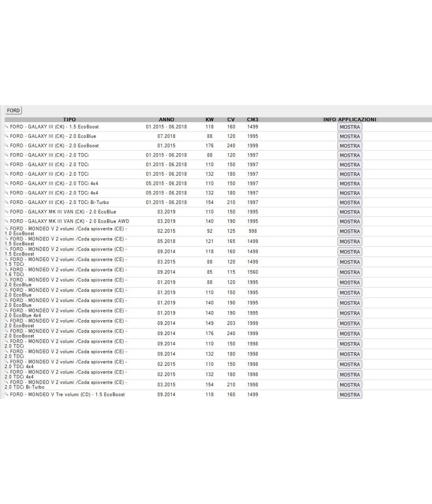Click KW value 85

point(210,272)
